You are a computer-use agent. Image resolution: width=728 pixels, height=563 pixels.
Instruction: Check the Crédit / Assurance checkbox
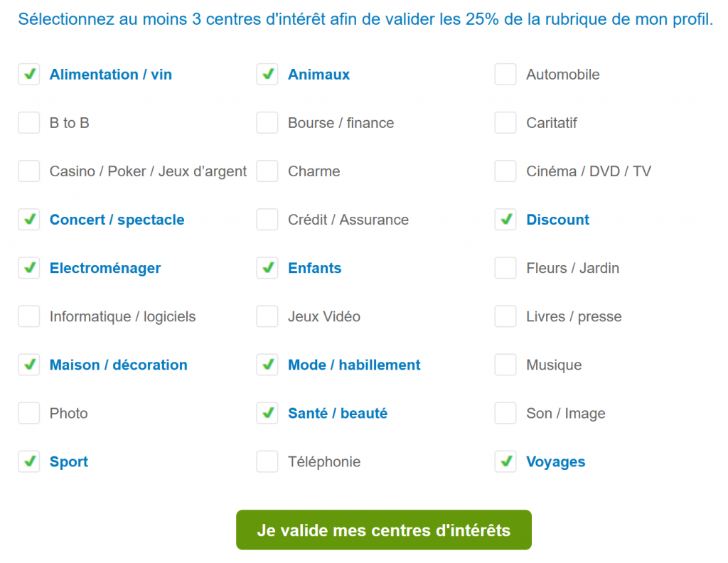(267, 220)
